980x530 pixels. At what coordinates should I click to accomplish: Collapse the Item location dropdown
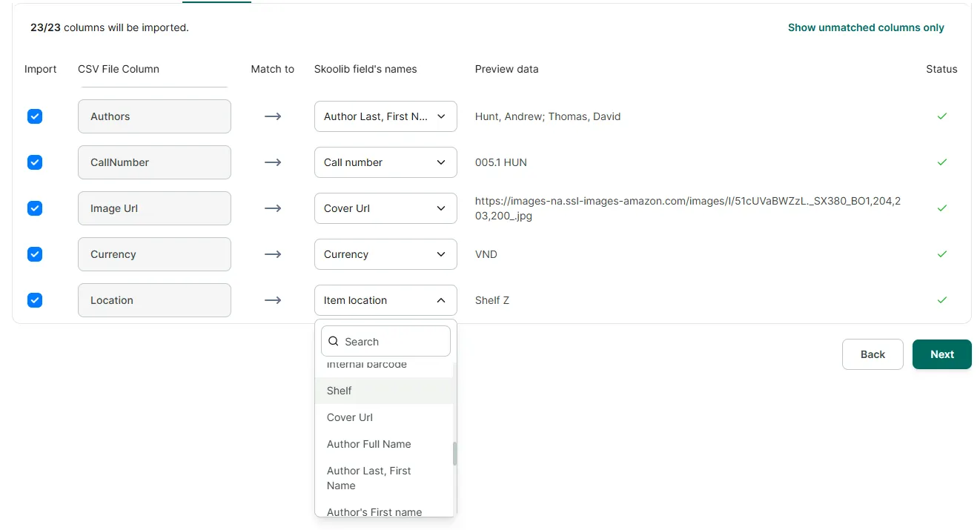click(385, 300)
